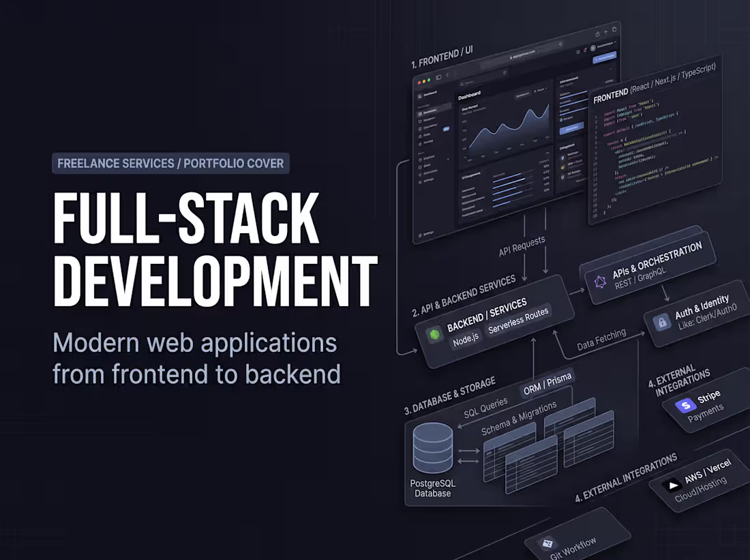The image size is (750, 560).
Task: Click the 'API Requests' label
Action: coord(522,246)
